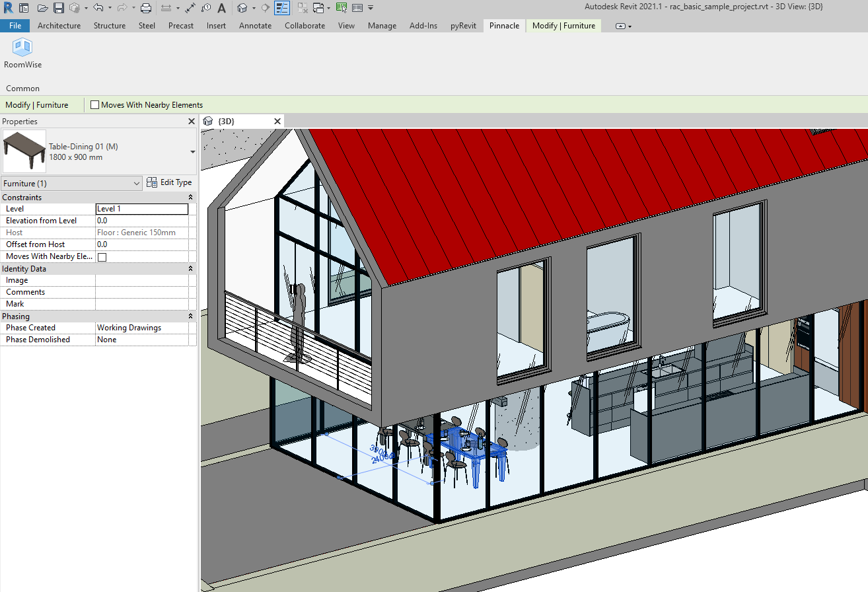Click the Elevation from Level value field

click(x=142, y=221)
